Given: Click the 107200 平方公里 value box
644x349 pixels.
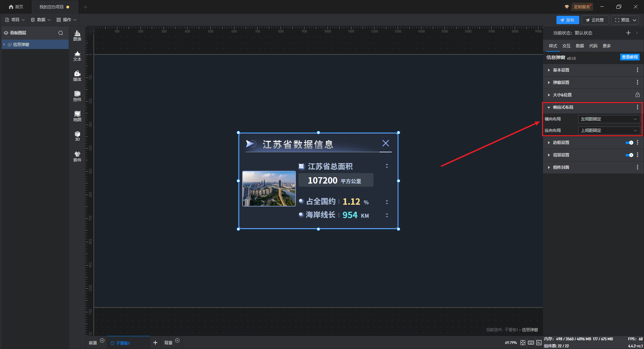Looking at the screenshot, I should 336,180.
